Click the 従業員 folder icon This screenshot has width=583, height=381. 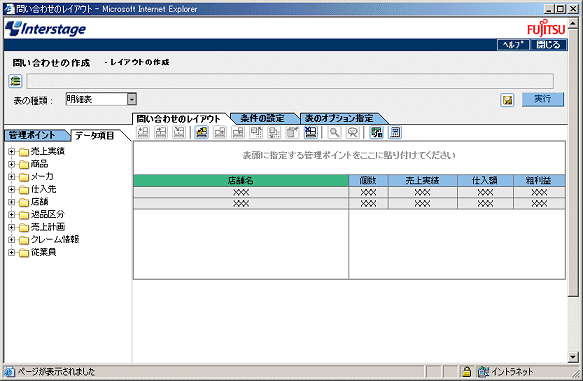click(24, 253)
